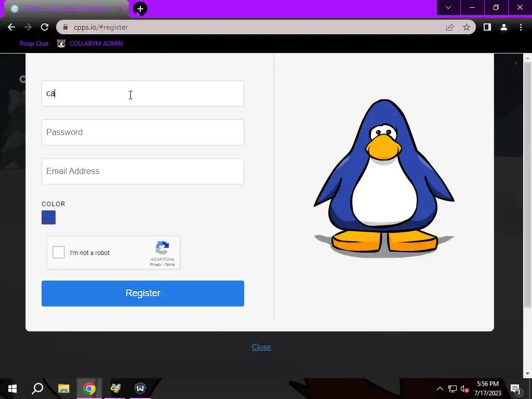Click the Close link below the form

[x=261, y=347]
